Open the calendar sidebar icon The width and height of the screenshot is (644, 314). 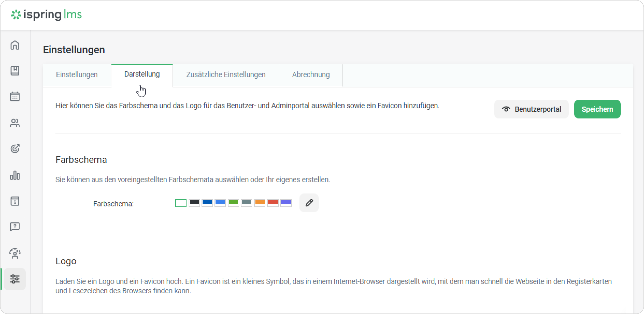(x=15, y=96)
